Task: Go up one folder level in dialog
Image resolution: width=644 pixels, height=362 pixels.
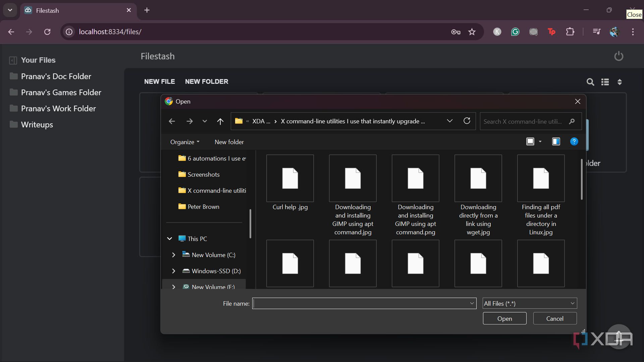Action: click(220, 121)
